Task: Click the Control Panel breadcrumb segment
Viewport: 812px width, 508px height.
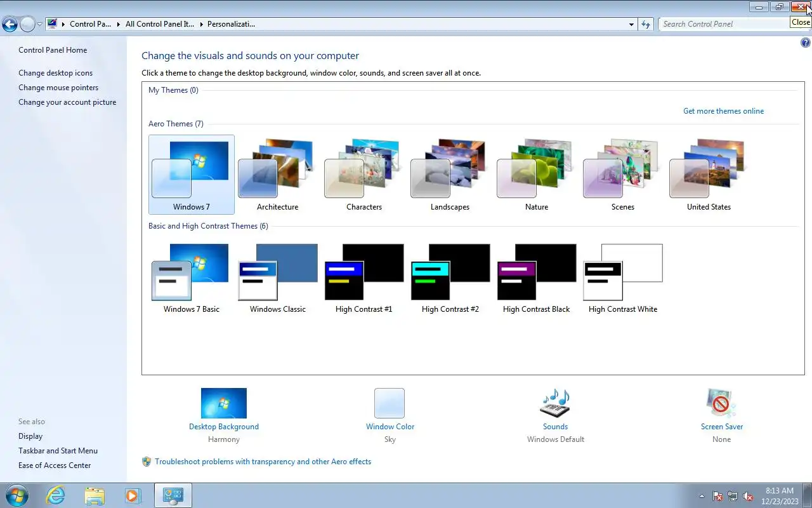Action: pos(90,24)
